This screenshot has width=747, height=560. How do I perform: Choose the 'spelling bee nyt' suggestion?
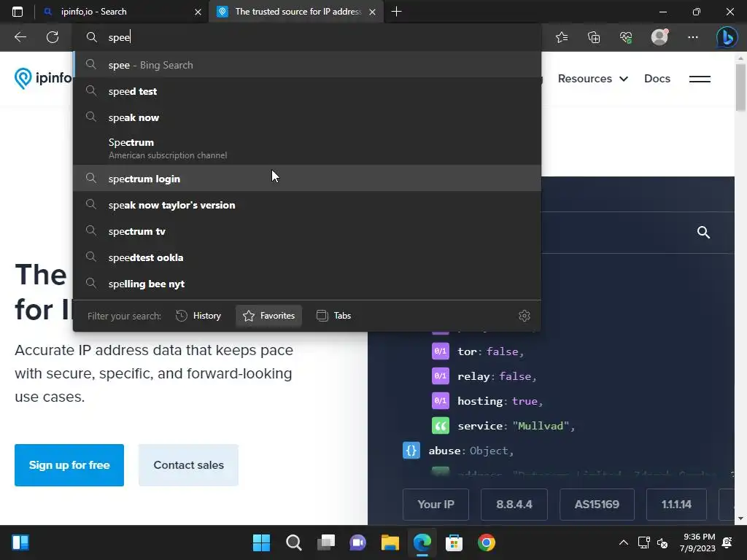click(307, 284)
